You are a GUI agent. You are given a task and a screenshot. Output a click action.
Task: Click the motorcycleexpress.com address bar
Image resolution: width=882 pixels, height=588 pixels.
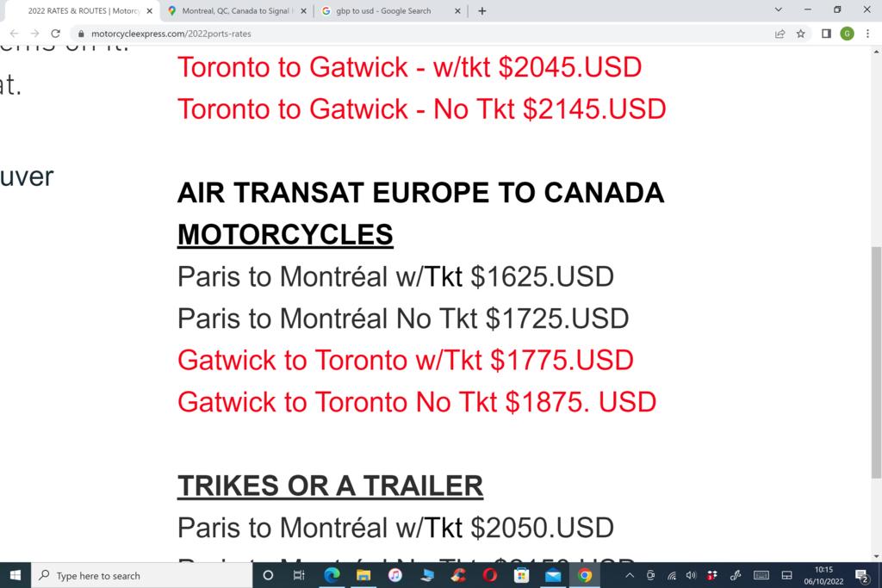[422, 34]
